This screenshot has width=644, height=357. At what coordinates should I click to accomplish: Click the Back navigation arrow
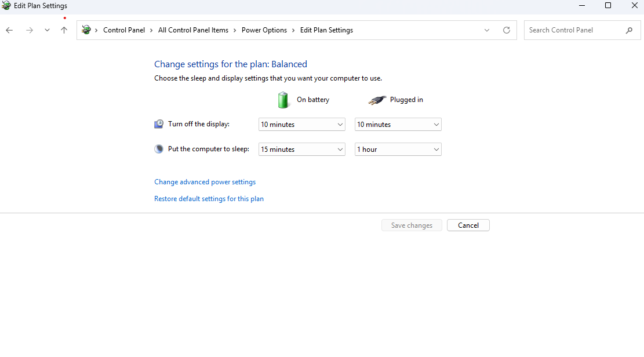point(9,30)
